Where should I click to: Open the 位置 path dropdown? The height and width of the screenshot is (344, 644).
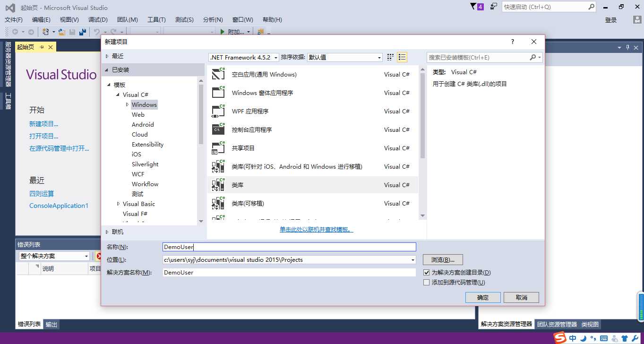413,260
